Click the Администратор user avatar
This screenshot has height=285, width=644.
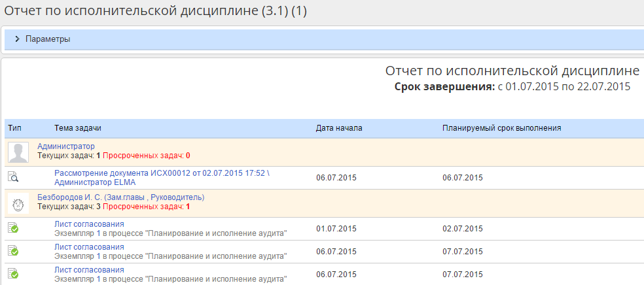18,152
